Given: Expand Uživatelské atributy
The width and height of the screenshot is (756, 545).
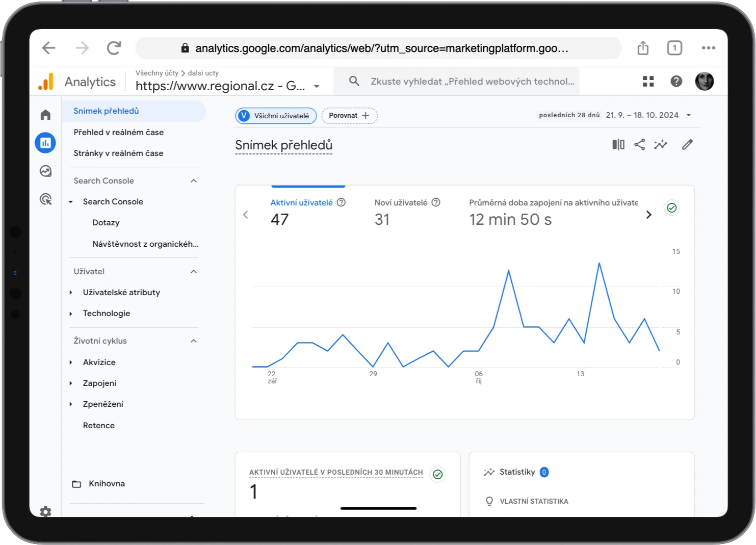Looking at the screenshot, I should pyautogui.click(x=71, y=293).
